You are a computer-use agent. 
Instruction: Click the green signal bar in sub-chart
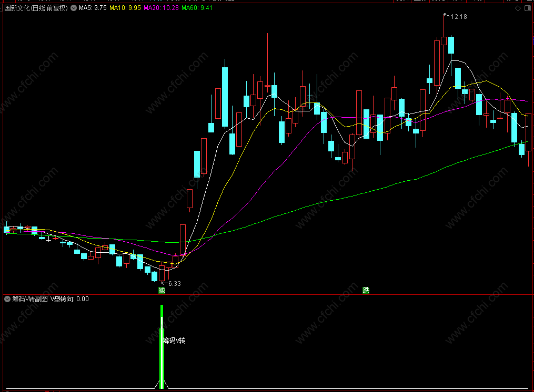162,347
